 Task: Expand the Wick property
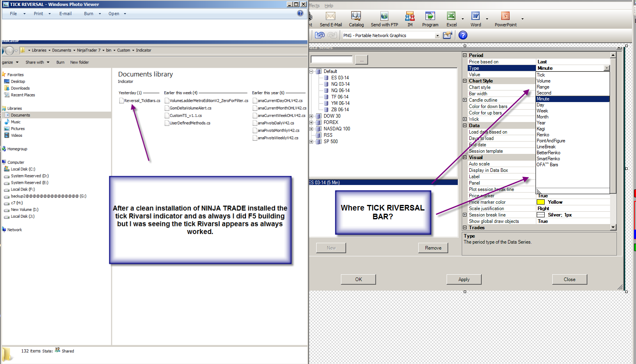point(465,119)
